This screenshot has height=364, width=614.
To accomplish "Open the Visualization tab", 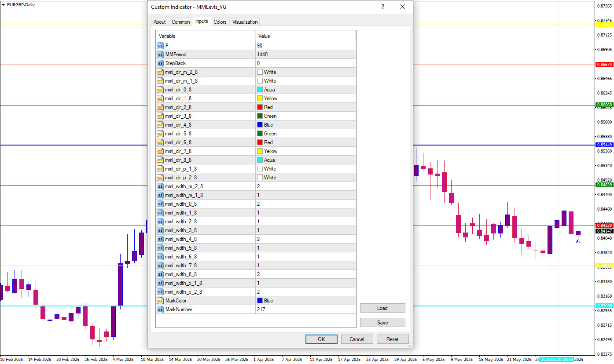I will (x=245, y=22).
